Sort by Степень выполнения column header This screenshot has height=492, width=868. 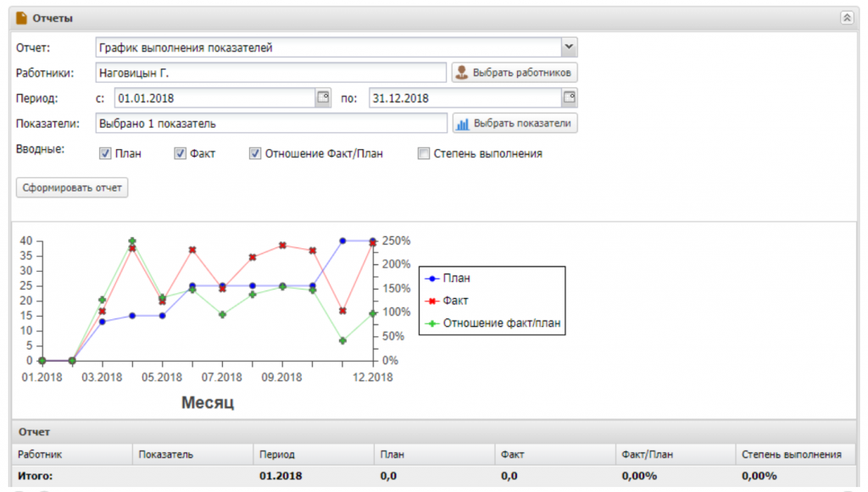796,455
